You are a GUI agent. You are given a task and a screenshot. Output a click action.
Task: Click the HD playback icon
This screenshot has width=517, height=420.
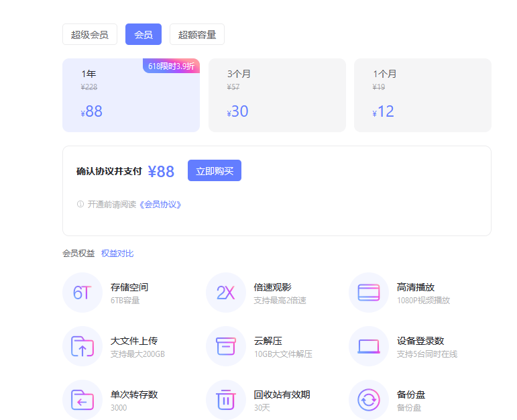coord(369,293)
